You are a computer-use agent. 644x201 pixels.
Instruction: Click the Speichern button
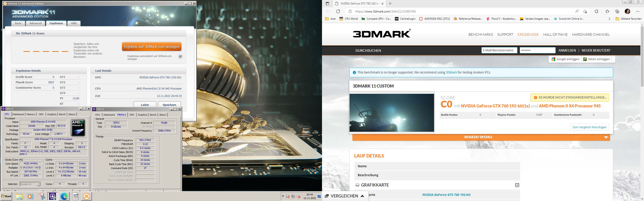tap(169, 105)
